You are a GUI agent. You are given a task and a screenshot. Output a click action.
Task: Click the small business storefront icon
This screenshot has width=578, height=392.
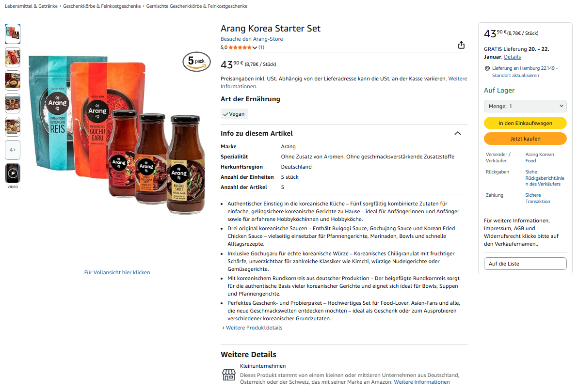(229, 375)
